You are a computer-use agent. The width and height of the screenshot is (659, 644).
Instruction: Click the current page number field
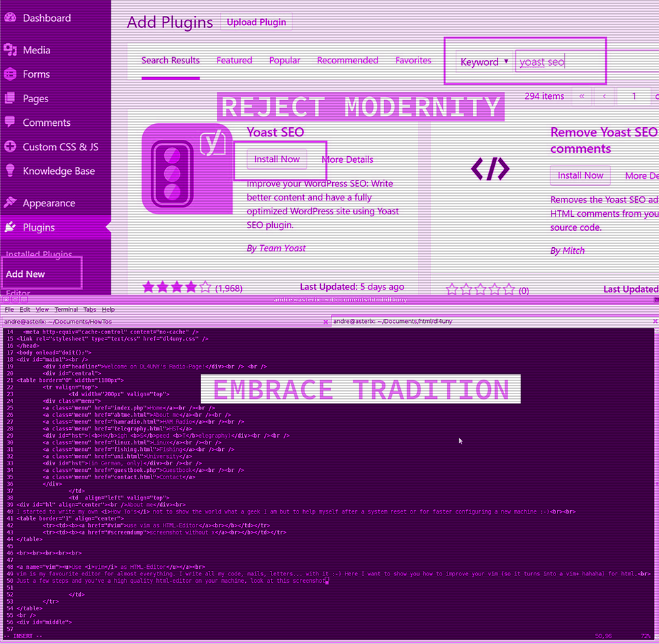[634, 96]
